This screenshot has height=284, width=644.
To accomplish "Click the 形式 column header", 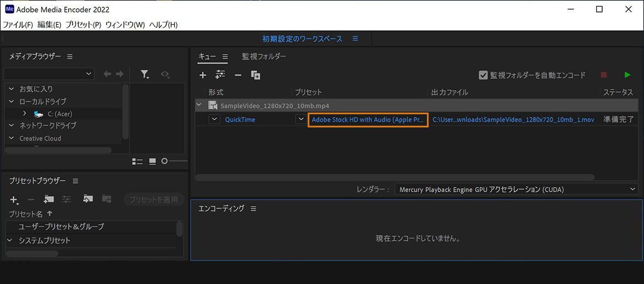I will coord(215,92).
